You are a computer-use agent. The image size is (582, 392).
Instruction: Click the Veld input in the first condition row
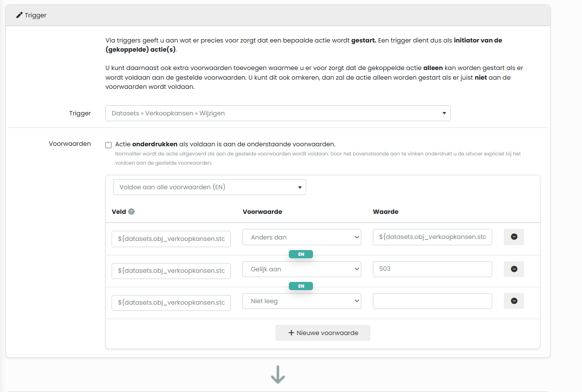click(171, 238)
